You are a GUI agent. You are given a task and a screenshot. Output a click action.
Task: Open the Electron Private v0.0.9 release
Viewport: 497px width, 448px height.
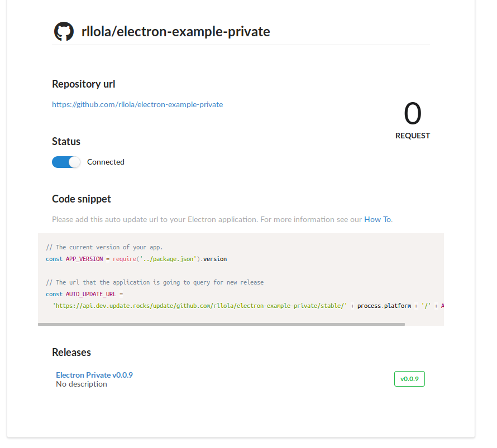[x=94, y=375]
